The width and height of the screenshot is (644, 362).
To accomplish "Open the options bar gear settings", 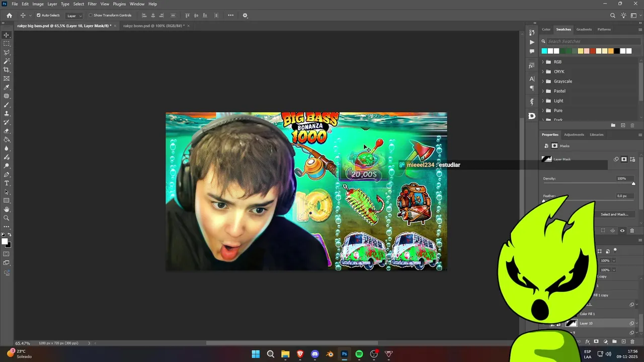I will tap(245, 15).
